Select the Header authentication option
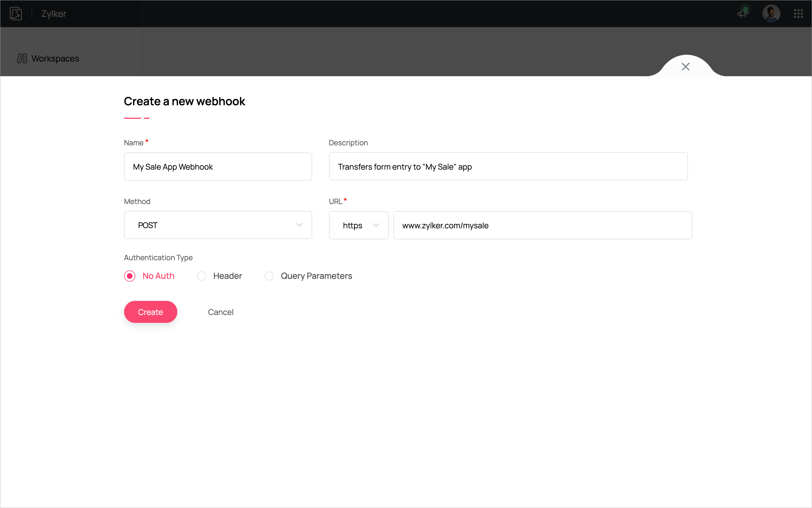812x508 pixels. 201,276
